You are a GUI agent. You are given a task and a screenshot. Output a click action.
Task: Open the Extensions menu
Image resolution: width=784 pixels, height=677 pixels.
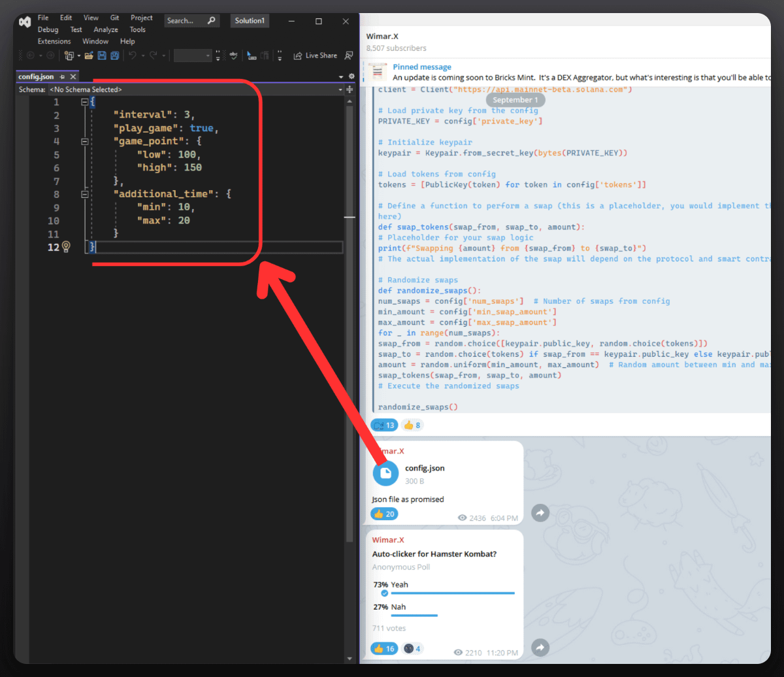(x=54, y=41)
